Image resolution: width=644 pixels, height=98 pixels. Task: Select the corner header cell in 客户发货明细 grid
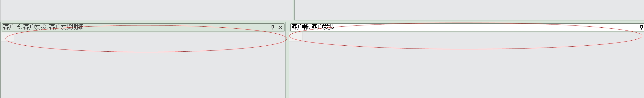pyautogui.click(x=7, y=37)
